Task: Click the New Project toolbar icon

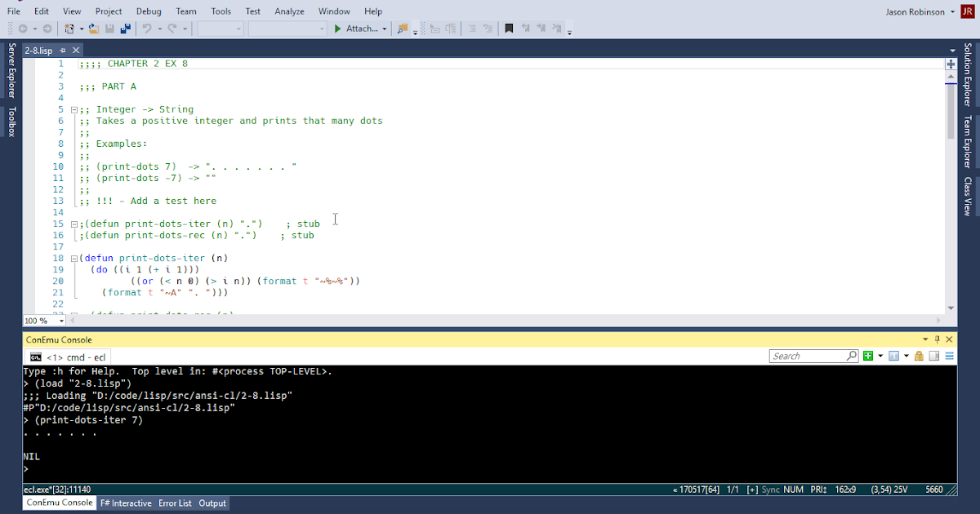Action: tap(69, 29)
